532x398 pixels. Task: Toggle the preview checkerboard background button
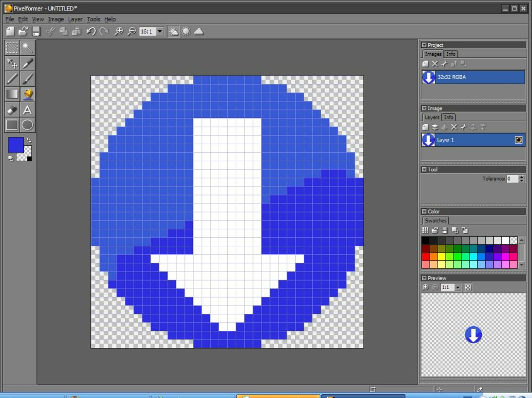point(468,288)
